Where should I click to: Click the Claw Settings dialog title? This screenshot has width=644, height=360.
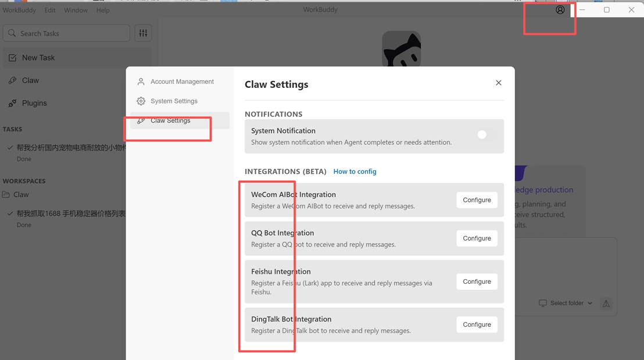tap(277, 84)
